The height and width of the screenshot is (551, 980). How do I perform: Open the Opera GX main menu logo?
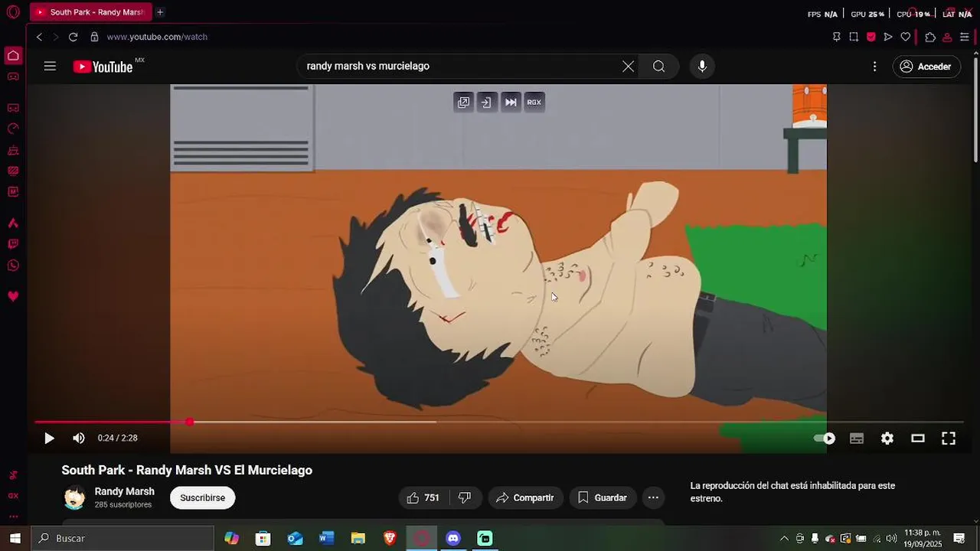coord(13,12)
